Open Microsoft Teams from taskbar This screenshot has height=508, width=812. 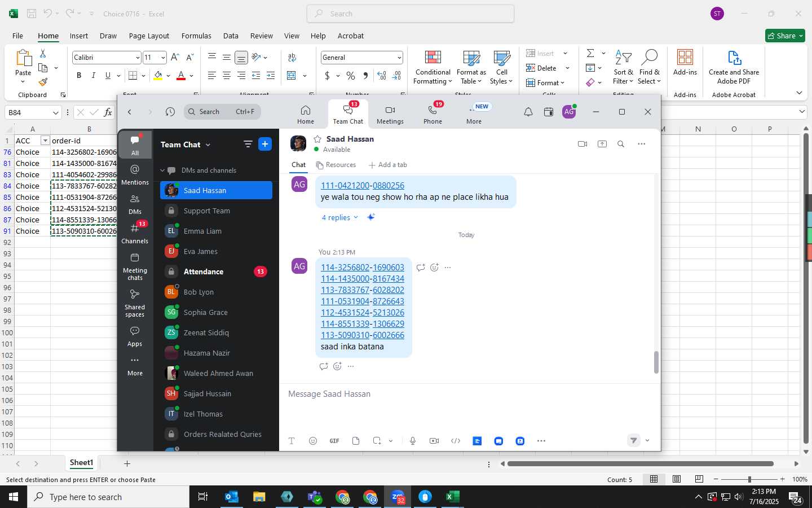(x=315, y=497)
